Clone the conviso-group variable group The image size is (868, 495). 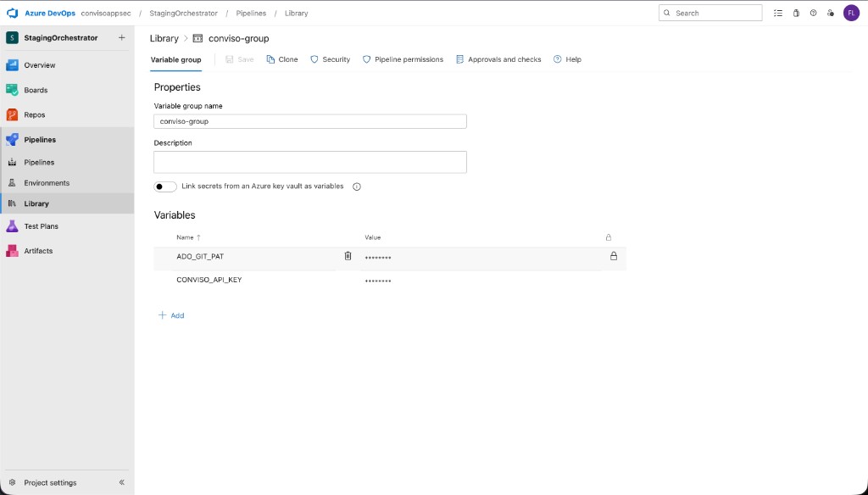[282, 59]
